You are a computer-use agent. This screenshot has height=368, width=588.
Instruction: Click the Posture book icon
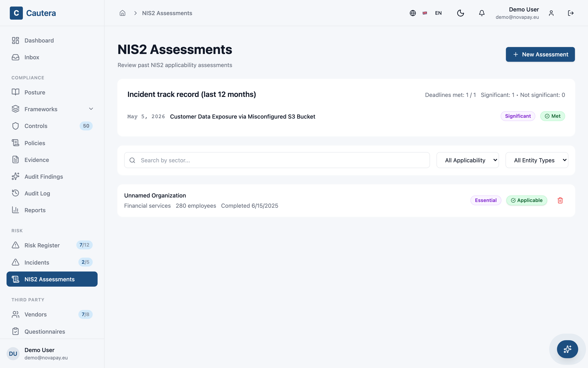(15, 92)
